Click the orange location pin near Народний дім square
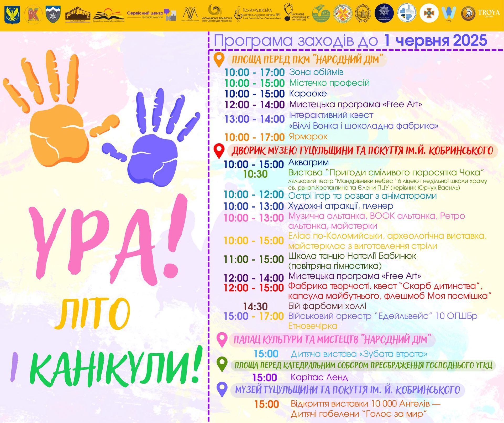This screenshot has width=504, height=423. (x=219, y=58)
